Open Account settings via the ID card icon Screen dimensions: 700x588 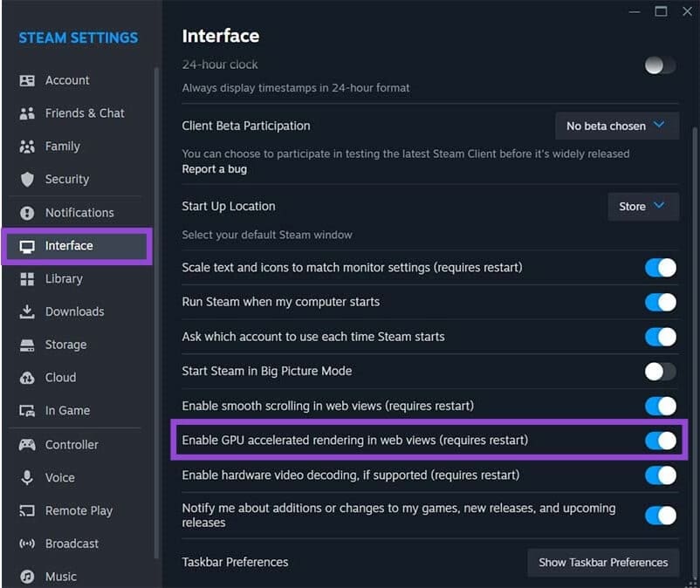click(x=27, y=80)
